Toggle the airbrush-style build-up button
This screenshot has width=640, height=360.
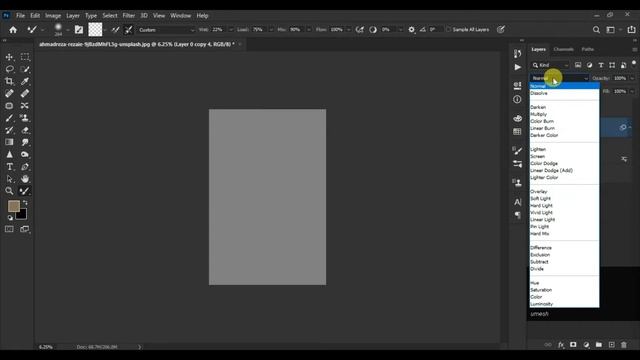pyautogui.click(x=359, y=29)
